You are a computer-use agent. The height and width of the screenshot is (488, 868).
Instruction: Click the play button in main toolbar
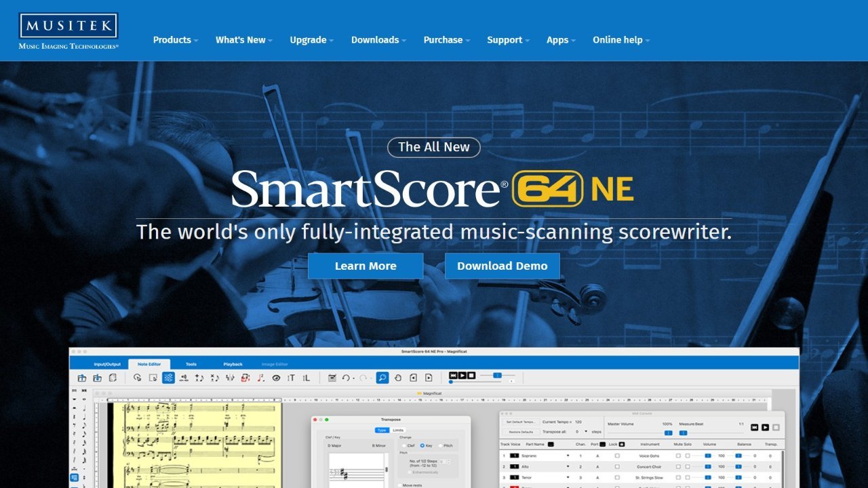coord(462,375)
